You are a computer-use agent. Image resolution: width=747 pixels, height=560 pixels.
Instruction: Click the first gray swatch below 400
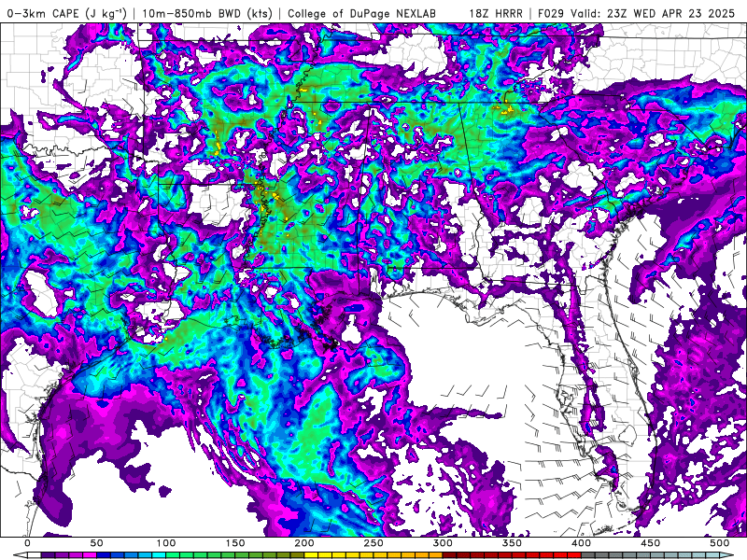[x=588, y=554]
